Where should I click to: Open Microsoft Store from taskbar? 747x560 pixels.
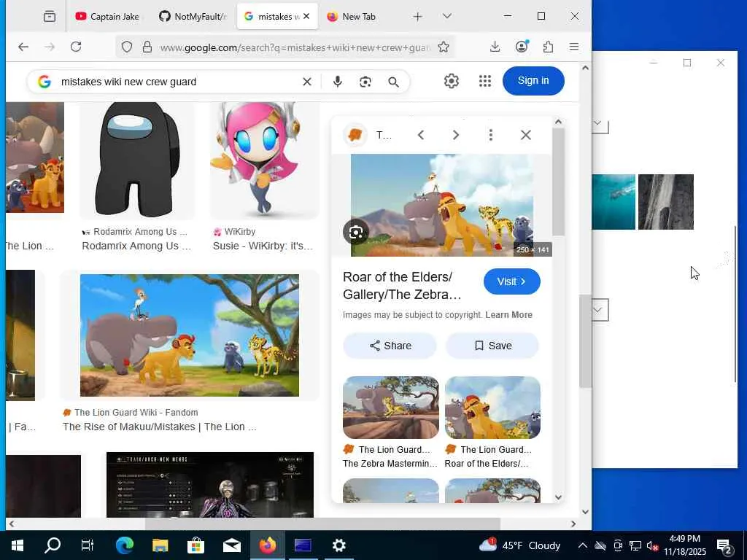point(196,545)
